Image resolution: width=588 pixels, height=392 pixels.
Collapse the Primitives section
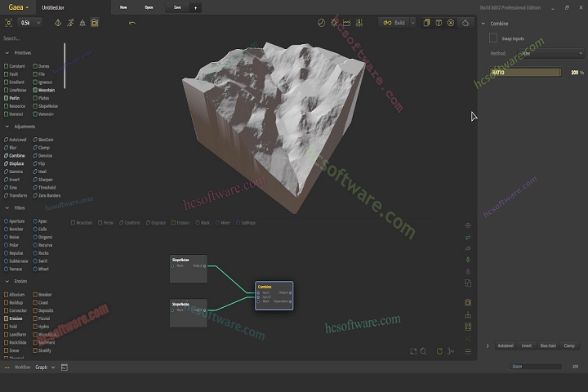pos(8,52)
